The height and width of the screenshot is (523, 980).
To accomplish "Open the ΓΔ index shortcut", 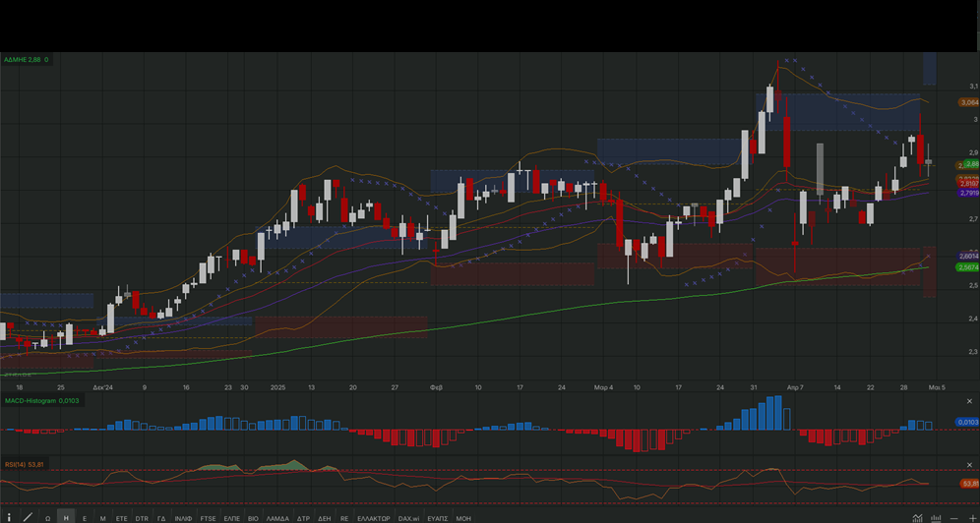I will pos(161,519).
